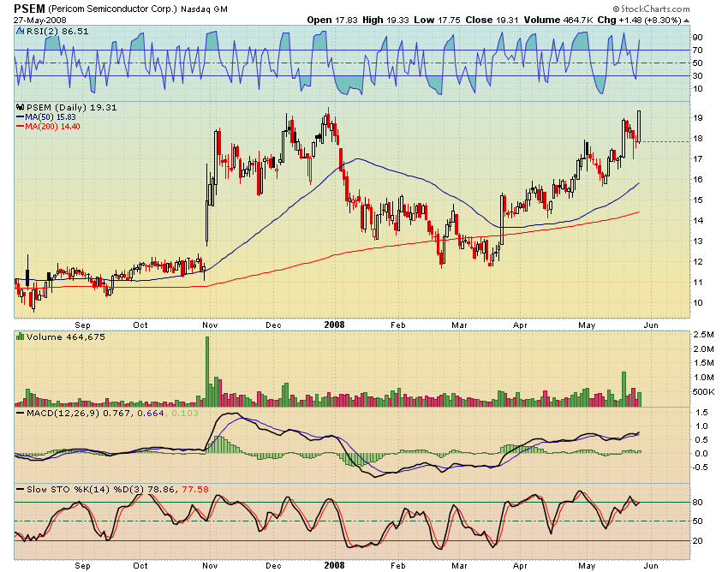Image resolution: width=728 pixels, height=572 pixels.
Task: Click the 90 mark on the RSI axis
Action: [x=697, y=37]
